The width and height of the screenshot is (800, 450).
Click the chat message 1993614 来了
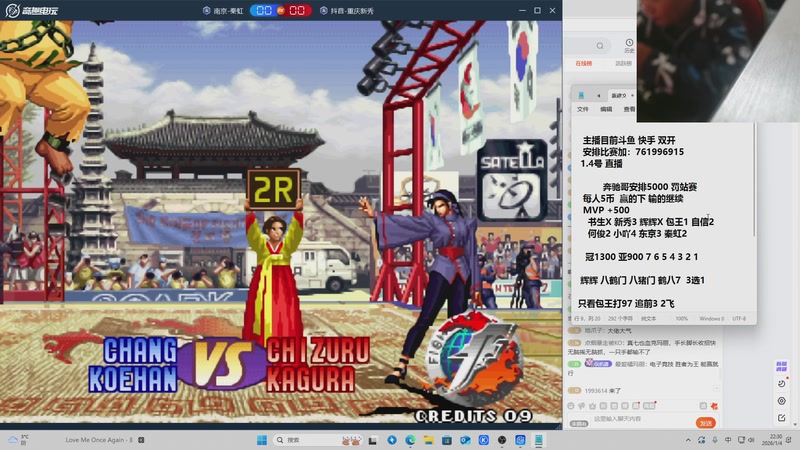pyautogui.click(x=603, y=391)
